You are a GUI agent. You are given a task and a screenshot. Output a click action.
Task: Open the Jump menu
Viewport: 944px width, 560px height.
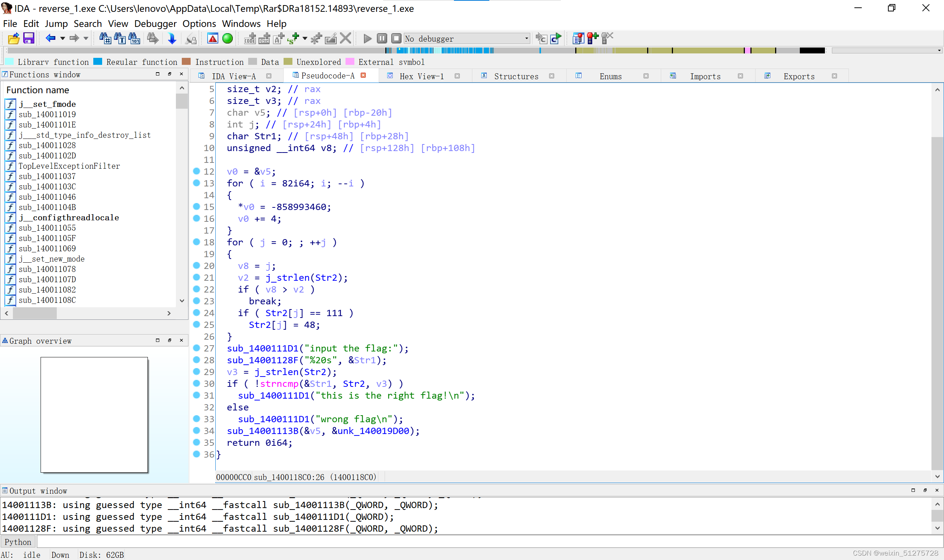56,24
